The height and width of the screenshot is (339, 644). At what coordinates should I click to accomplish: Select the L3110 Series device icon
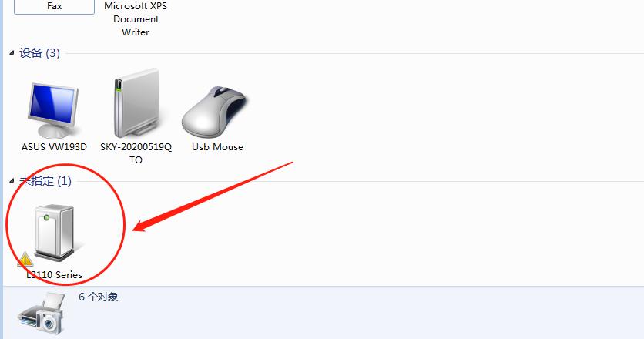[x=55, y=233]
